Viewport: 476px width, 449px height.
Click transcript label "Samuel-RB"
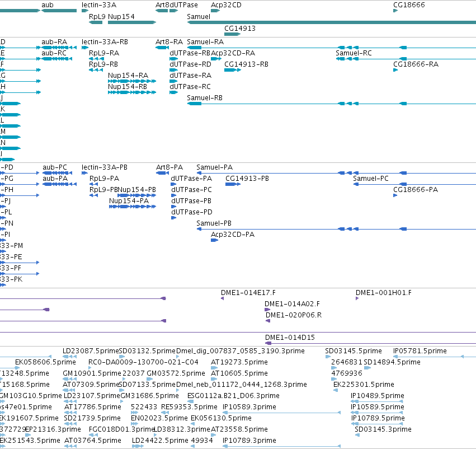coord(205,98)
